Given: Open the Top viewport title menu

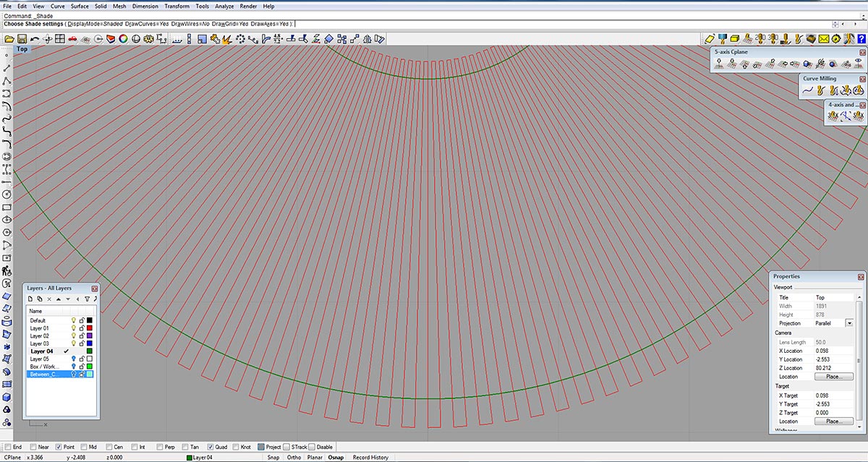Looking at the screenshot, I should click(22, 49).
